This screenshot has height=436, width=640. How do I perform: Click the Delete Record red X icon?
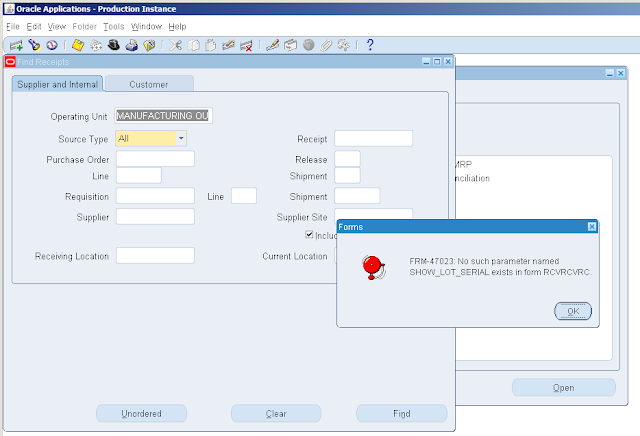coord(246,45)
